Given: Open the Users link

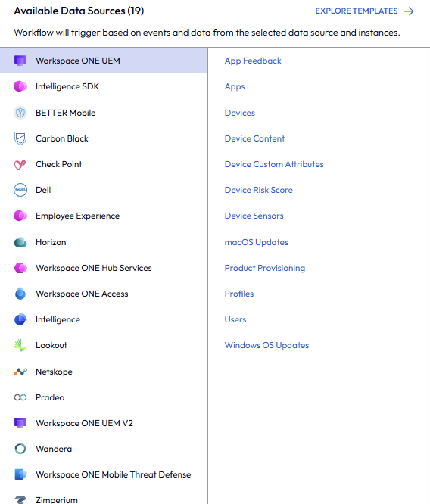Looking at the screenshot, I should pyautogui.click(x=235, y=319).
